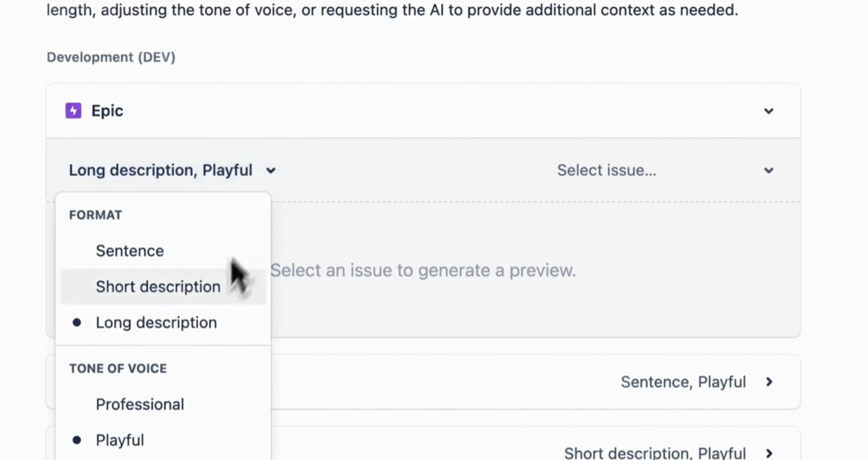Click the preview placeholder text area
The width and height of the screenshot is (868, 460).
coord(423,270)
